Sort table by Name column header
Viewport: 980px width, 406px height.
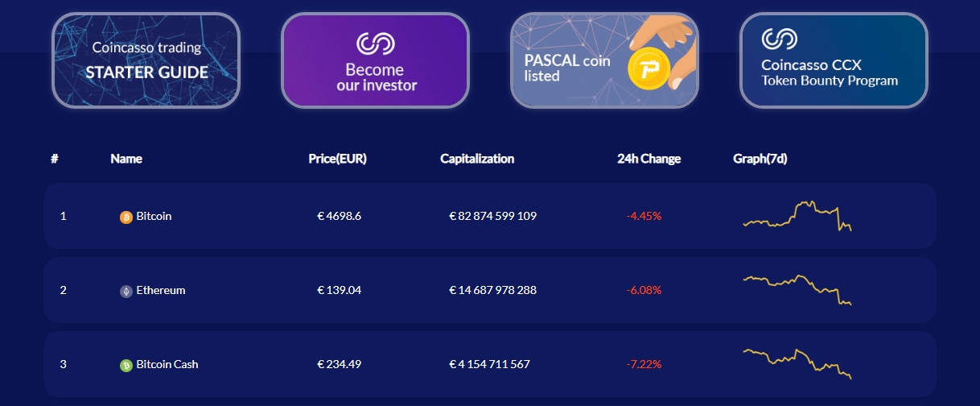click(x=126, y=159)
